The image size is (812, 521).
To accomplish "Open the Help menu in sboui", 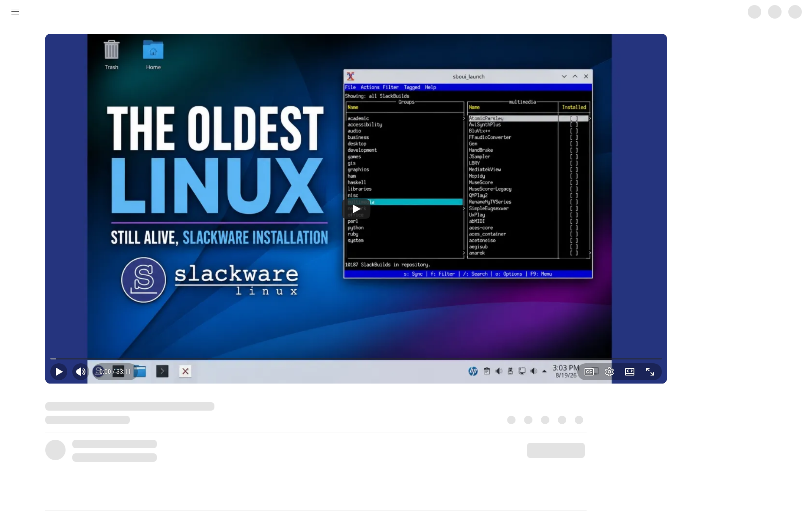I will [x=431, y=88].
